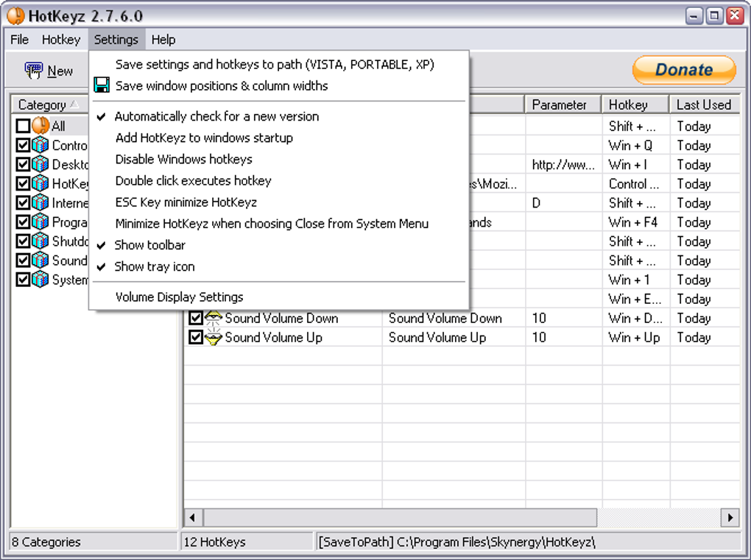The width and height of the screenshot is (751, 560).
Task: Click the HotKeyz title bar app icon
Action: pos(15,15)
